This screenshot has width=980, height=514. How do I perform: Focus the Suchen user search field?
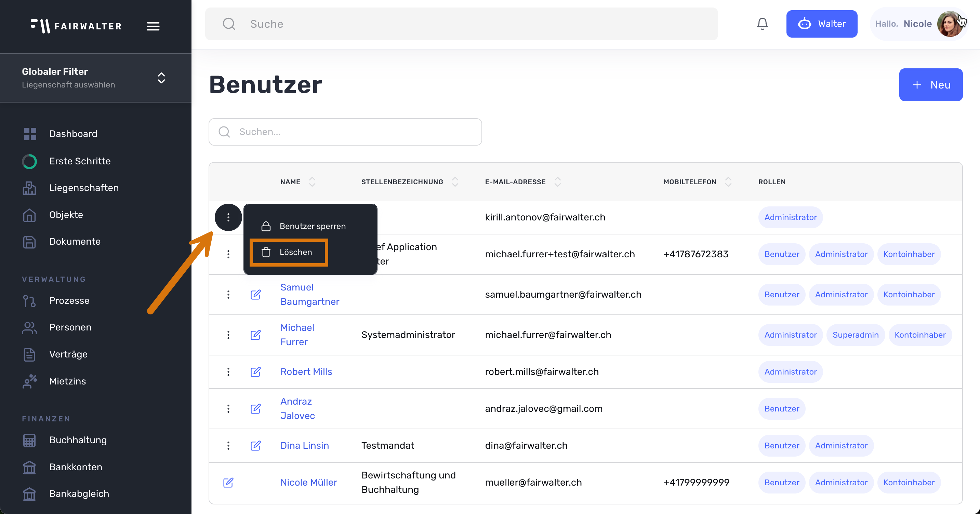[345, 132]
